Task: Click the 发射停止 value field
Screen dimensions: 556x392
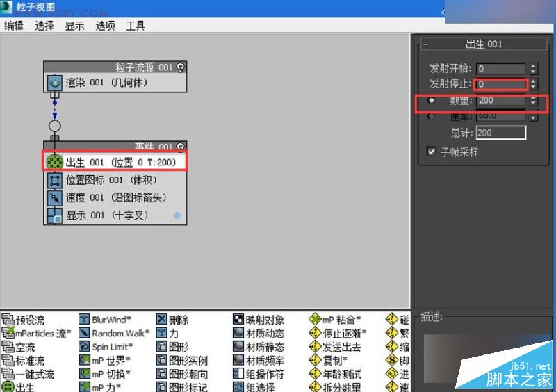Action: [500, 84]
